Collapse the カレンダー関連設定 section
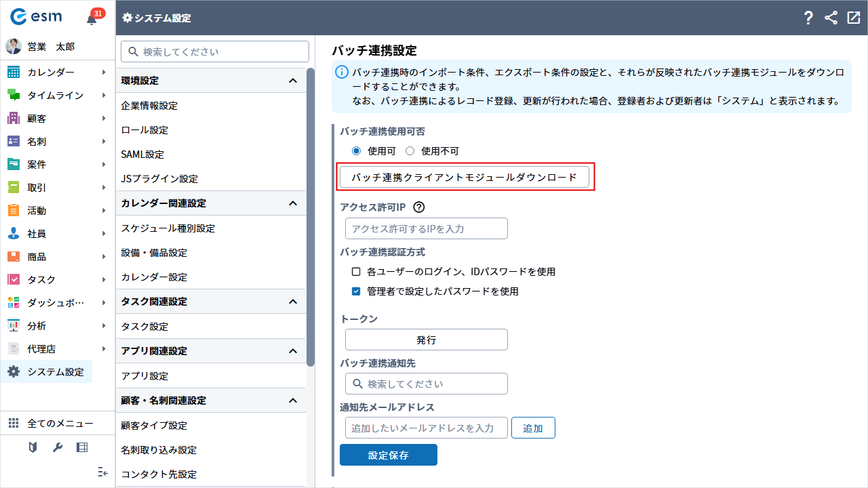The height and width of the screenshot is (488, 868). click(293, 203)
